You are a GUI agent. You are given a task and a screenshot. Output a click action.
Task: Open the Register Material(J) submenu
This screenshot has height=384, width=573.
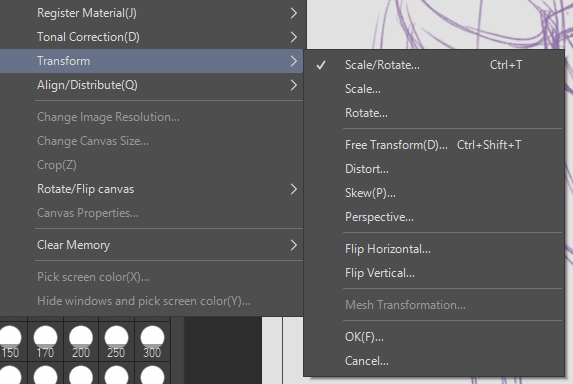(151, 13)
